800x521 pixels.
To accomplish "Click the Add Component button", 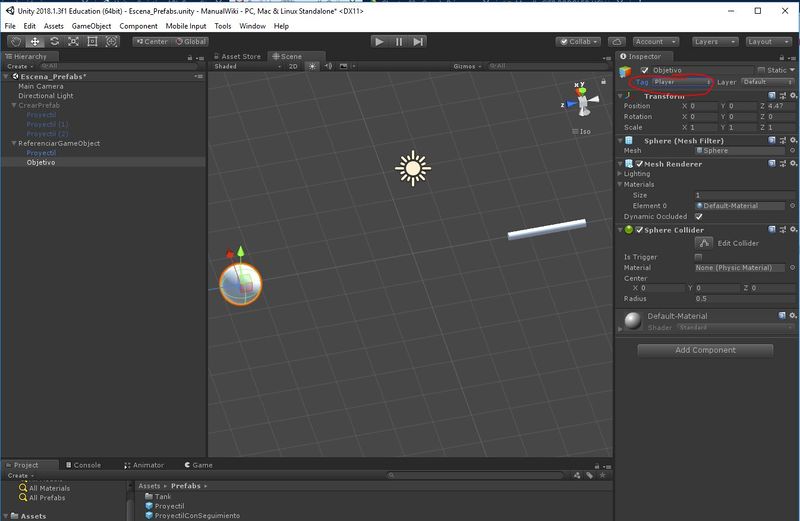I will click(x=705, y=350).
